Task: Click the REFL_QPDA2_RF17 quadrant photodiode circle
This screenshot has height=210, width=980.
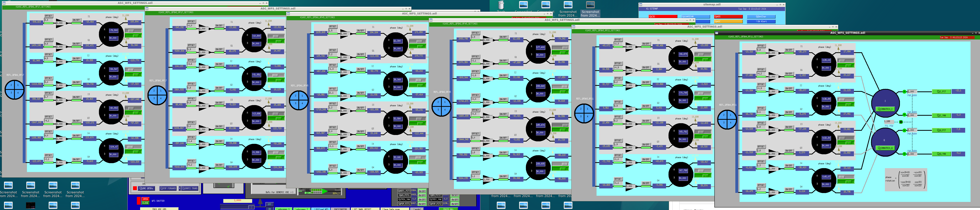Action: [157, 95]
